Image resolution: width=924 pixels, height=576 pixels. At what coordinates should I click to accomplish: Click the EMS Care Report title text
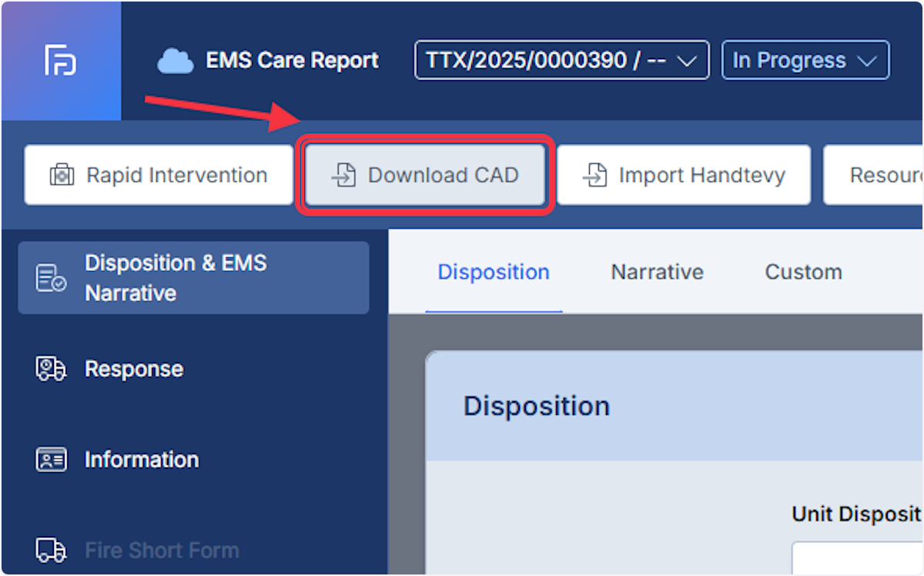pyautogui.click(x=293, y=61)
